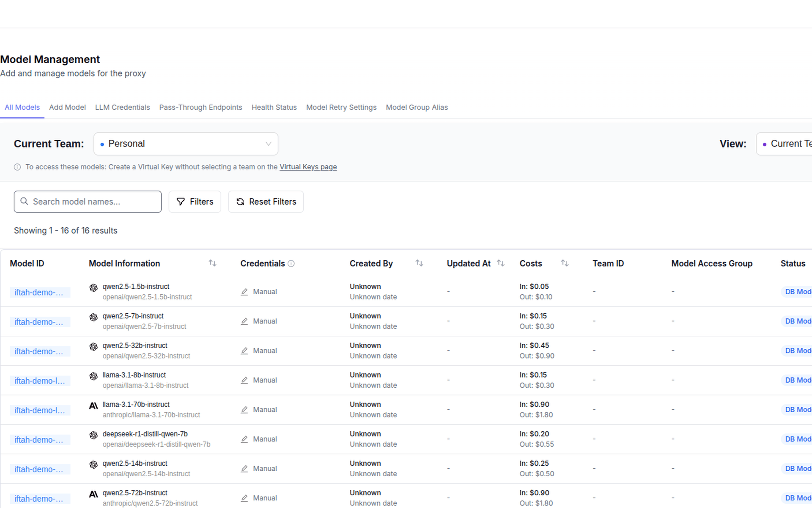This screenshot has height=508, width=812.
Task: Click the 'In: $0.45' cost value
Action: pos(534,345)
